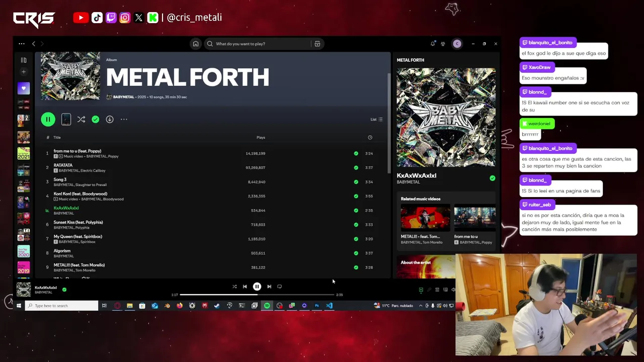Image resolution: width=644 pixels, height=362 pixels.
Task: Open Spotify in the taskbar
Action: (x=267, y=306)
